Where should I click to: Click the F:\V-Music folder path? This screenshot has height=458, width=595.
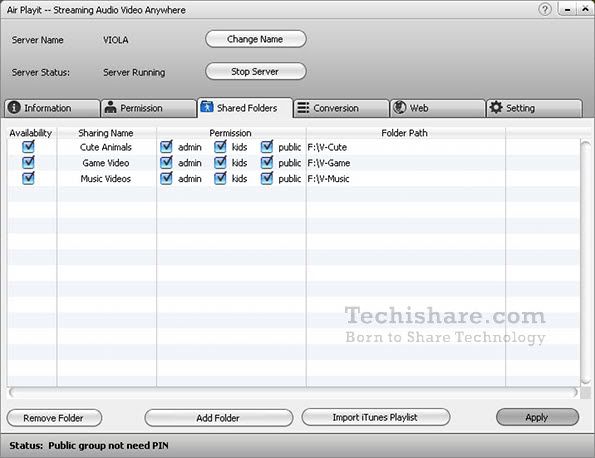pyautogui.click(x=328, y=179)
